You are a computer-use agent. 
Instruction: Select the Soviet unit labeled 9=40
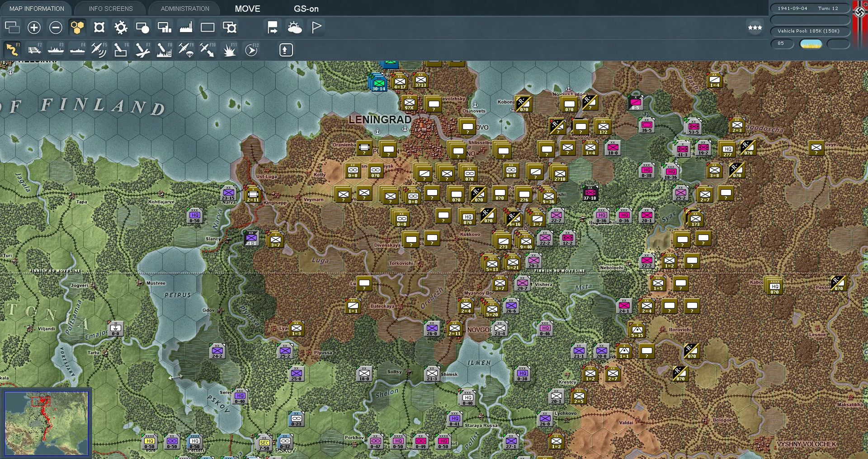pos(526,242)
